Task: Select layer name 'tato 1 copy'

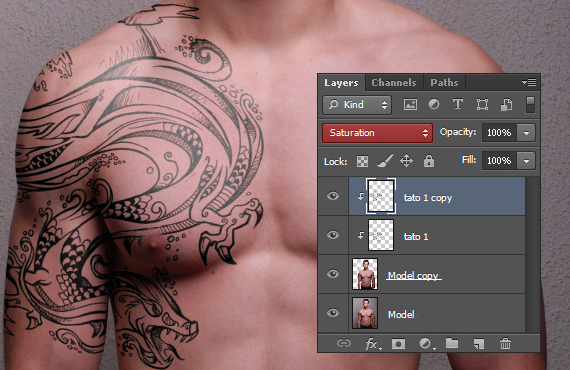Action: tap(428, 198)
